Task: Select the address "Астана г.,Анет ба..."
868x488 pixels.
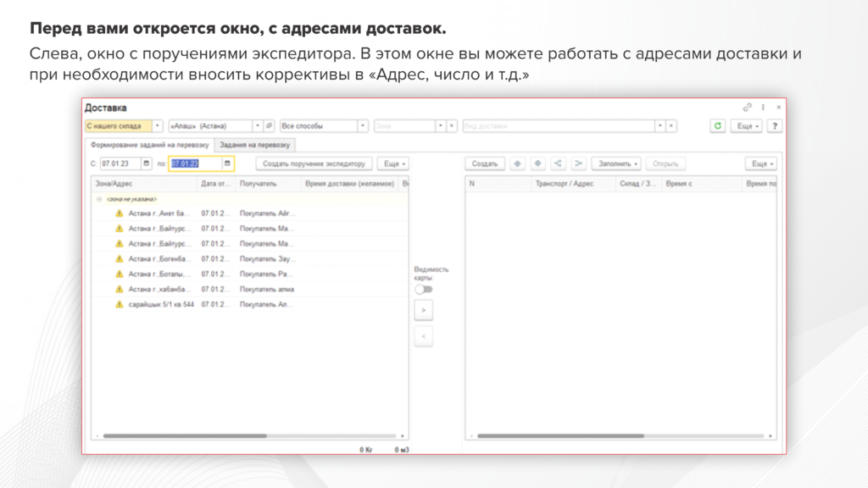Action: (x=159, y=213)
